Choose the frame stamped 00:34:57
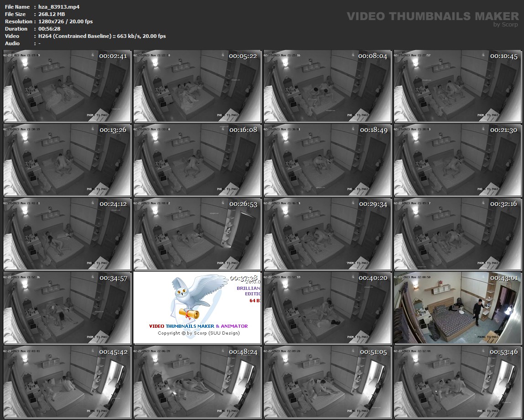This screenshot has width=524, height=420. 67,308
